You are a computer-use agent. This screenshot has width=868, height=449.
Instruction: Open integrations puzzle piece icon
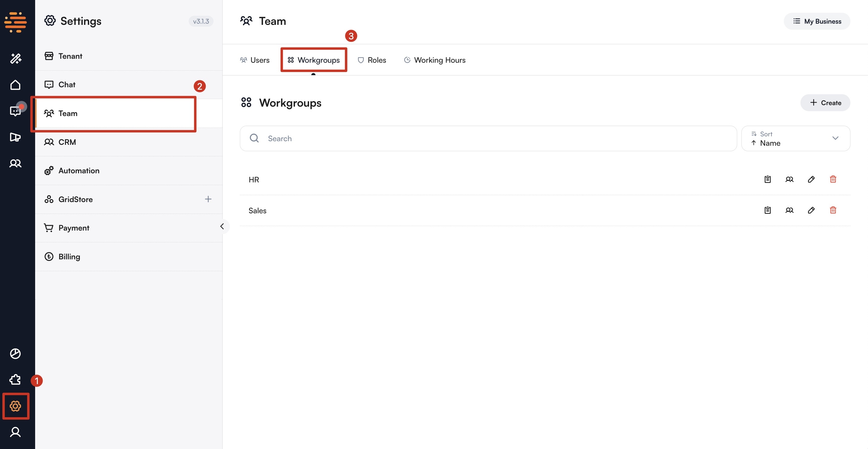coord(15,380)
